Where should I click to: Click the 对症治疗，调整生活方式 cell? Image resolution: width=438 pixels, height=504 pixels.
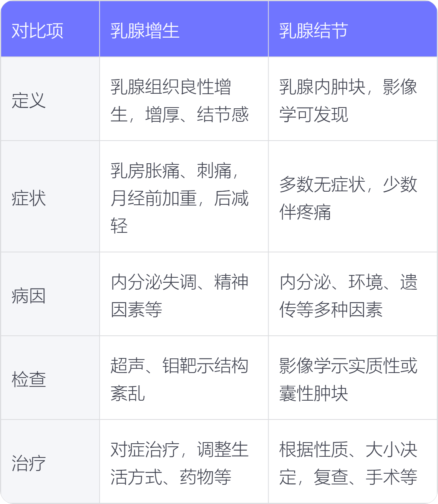[x=179, y=463]
